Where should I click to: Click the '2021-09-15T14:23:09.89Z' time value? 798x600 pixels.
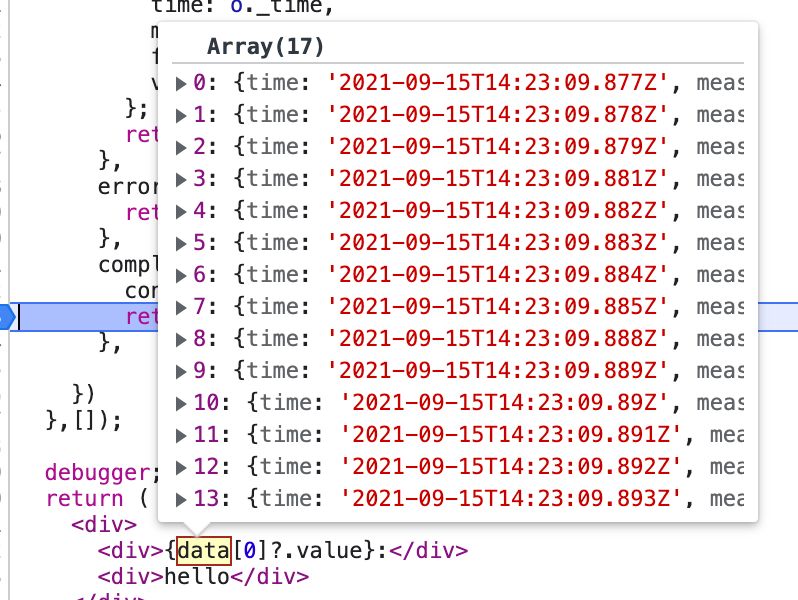[x=504, y=403]
